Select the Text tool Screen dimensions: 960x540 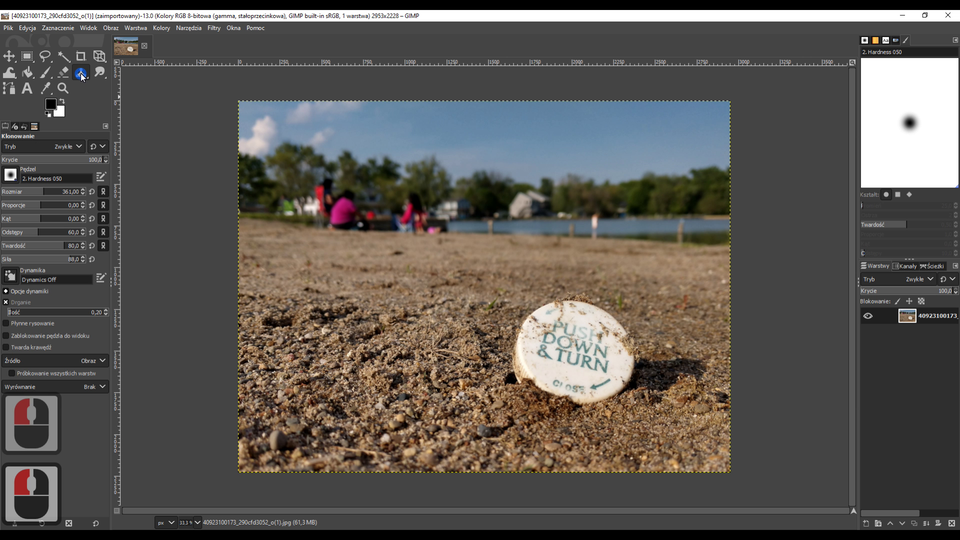pyautogui.click(x=27, y=89)
